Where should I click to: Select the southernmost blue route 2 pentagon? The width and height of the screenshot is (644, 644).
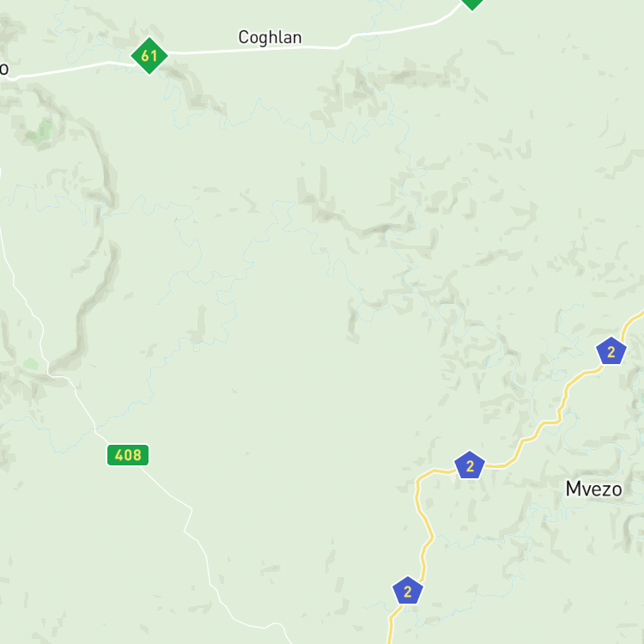coord(407,591)
